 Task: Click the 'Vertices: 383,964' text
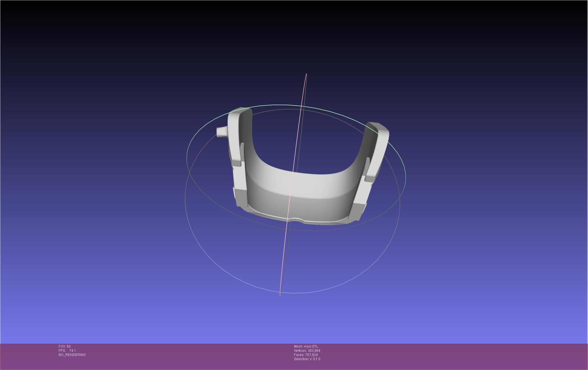pyautogui.click(x=307, y=351)
